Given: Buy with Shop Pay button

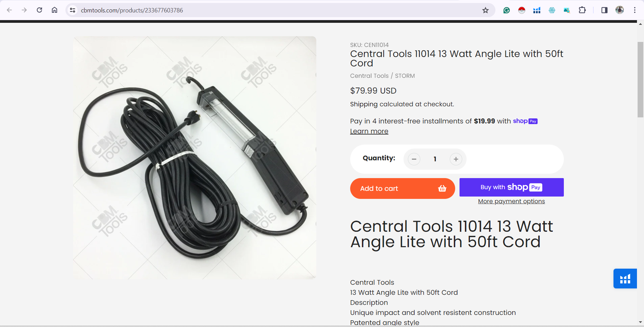Looking at the screenshot, I should 512,187.
